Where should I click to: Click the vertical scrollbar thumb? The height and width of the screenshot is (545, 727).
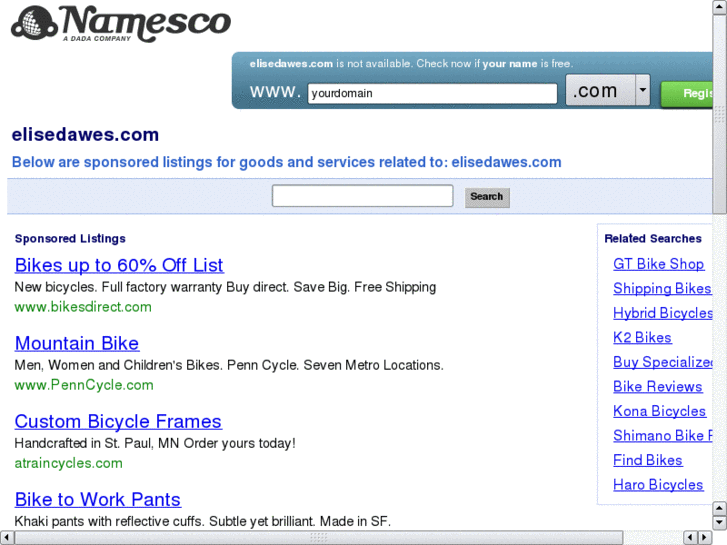[x=720, y=114]
